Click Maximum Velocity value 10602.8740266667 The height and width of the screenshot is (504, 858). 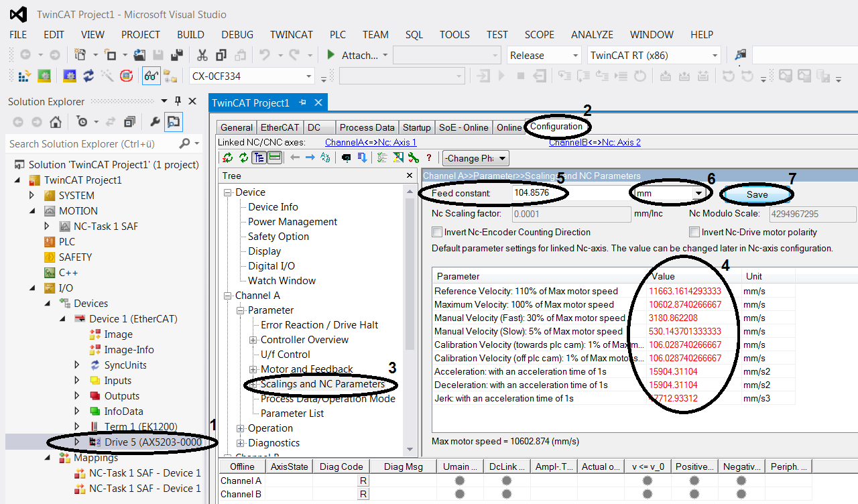click(685, 304)
